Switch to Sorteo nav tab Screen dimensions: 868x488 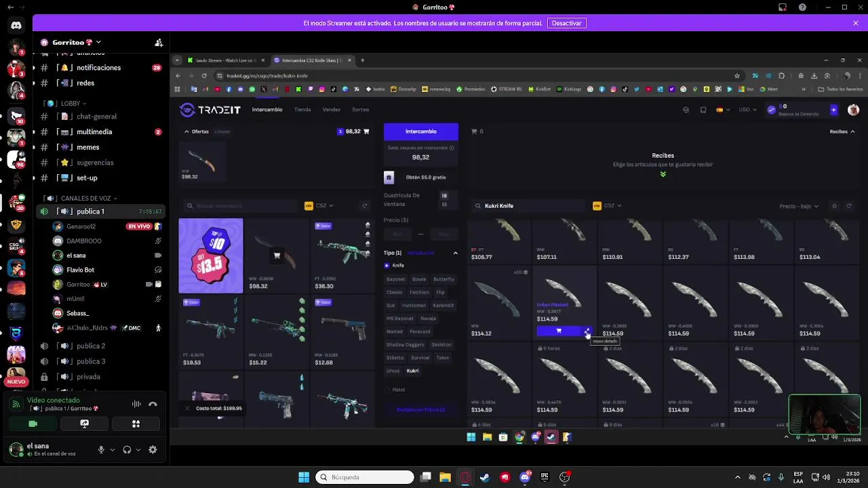tap(360, 109)
